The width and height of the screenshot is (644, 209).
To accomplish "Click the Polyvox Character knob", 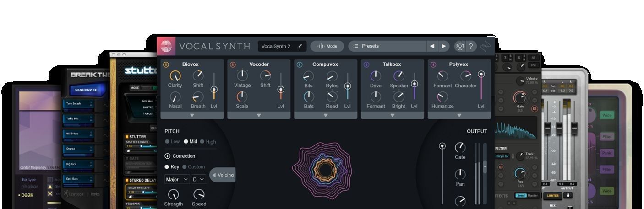I will (466, 76).
